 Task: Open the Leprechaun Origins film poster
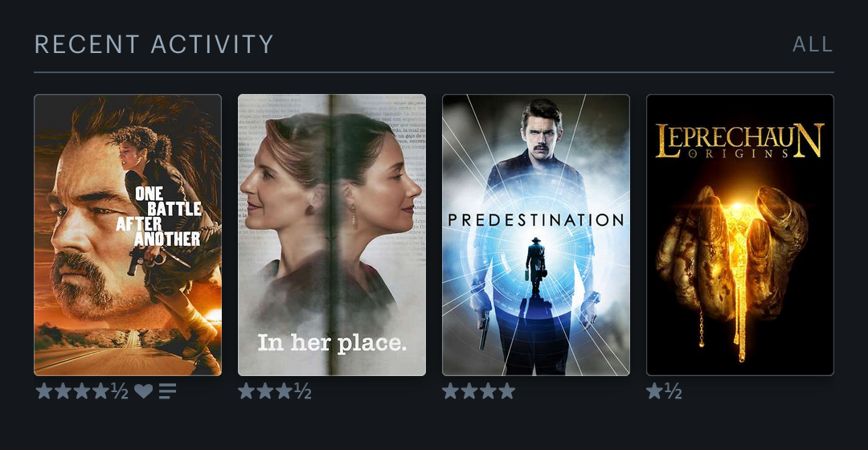coord(740,235)
